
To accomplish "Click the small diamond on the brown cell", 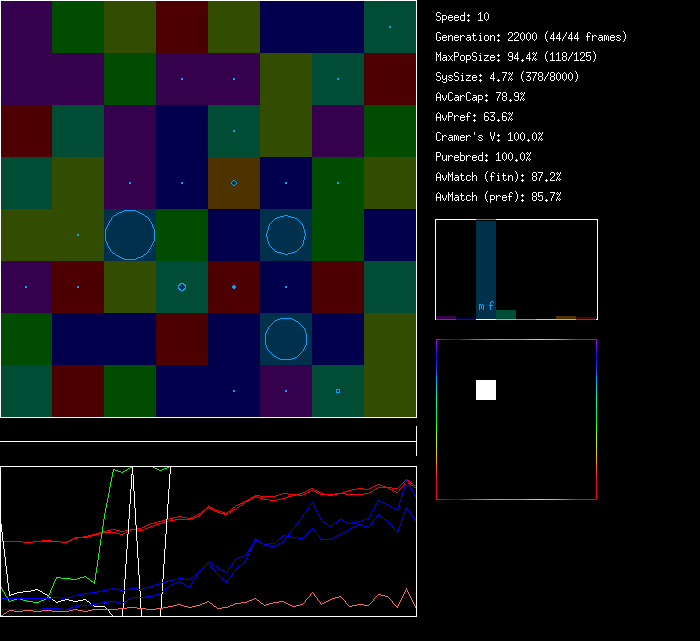I will [234, 183].
